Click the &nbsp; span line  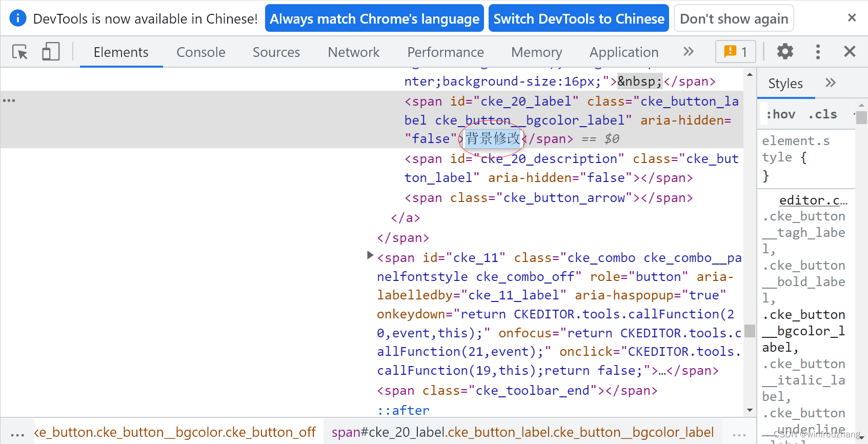coord(560,82)
